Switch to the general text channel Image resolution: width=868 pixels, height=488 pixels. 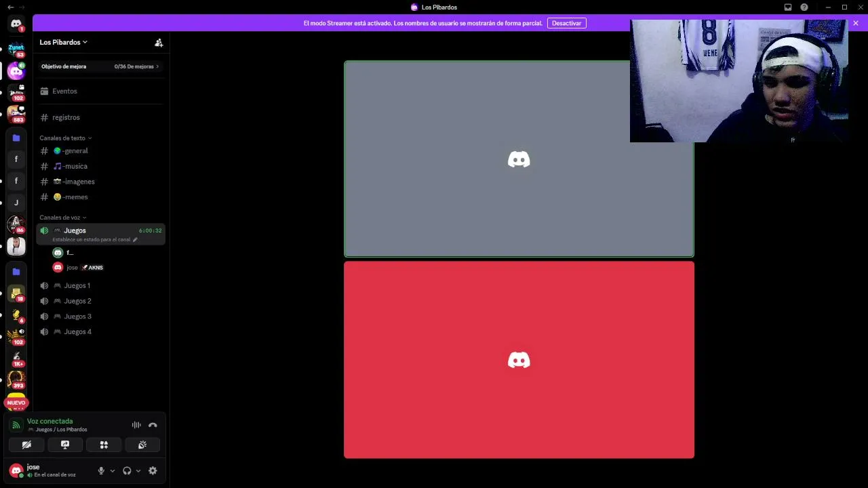100,151
